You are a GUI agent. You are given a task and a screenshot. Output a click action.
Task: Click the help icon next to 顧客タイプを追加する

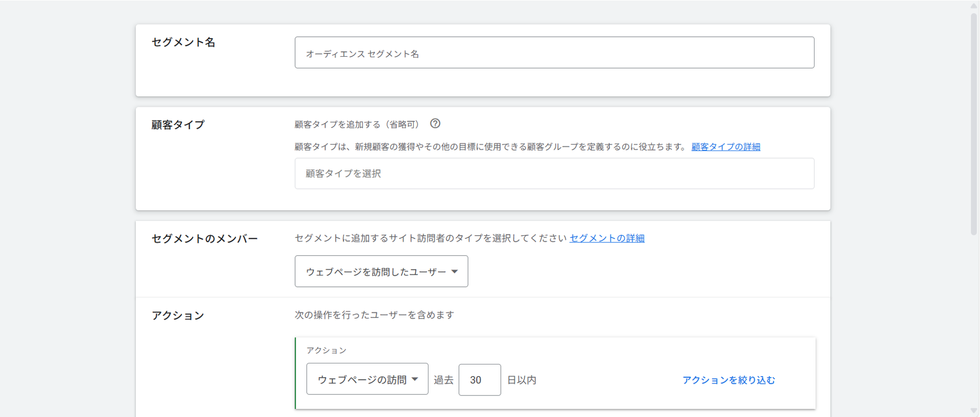pyautogui.click(x=435, y=124)
